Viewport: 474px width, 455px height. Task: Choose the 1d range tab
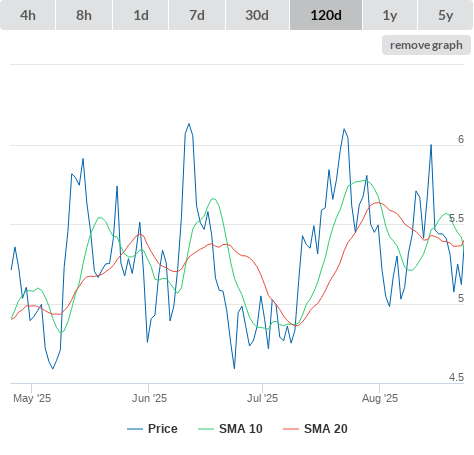click(x=141, y=15)
